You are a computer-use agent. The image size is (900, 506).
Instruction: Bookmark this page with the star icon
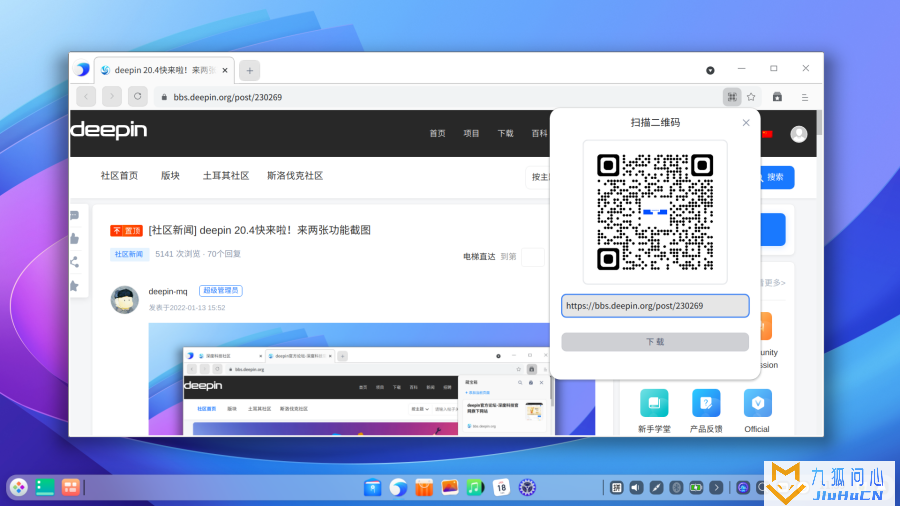pos(751,97)
